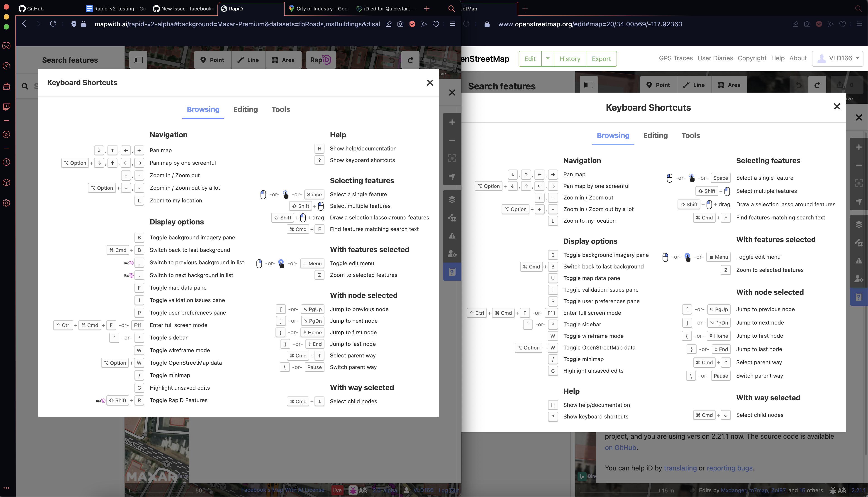Open user preferences pane in RapiD
Viewport: 868px width, 497px height.
pyautogui.click(x=452, y=254)
